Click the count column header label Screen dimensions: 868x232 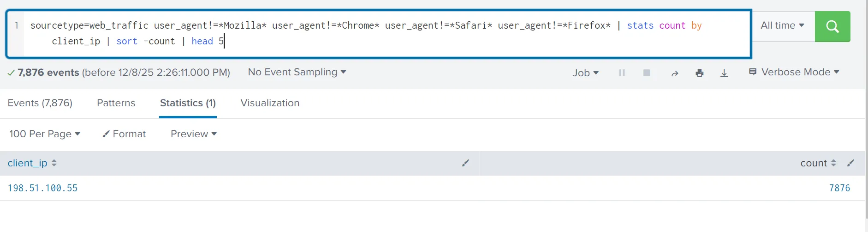point(814,163)
